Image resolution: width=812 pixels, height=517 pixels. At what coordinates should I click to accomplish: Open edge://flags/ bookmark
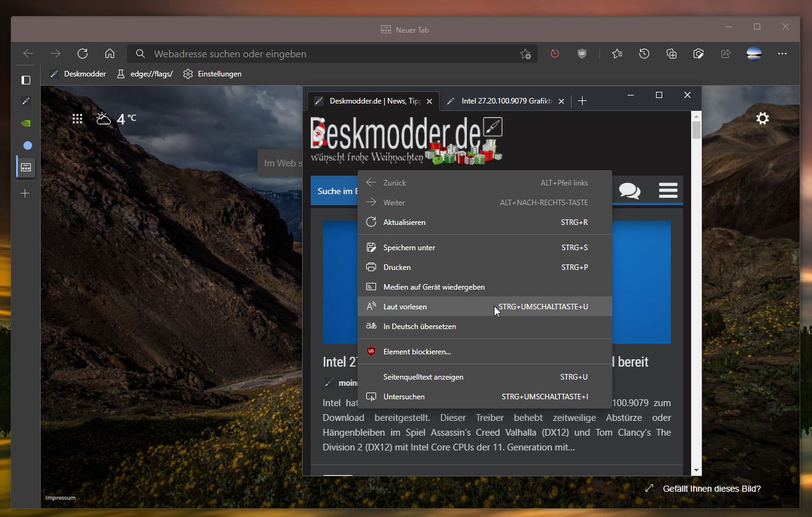point(145,74)
